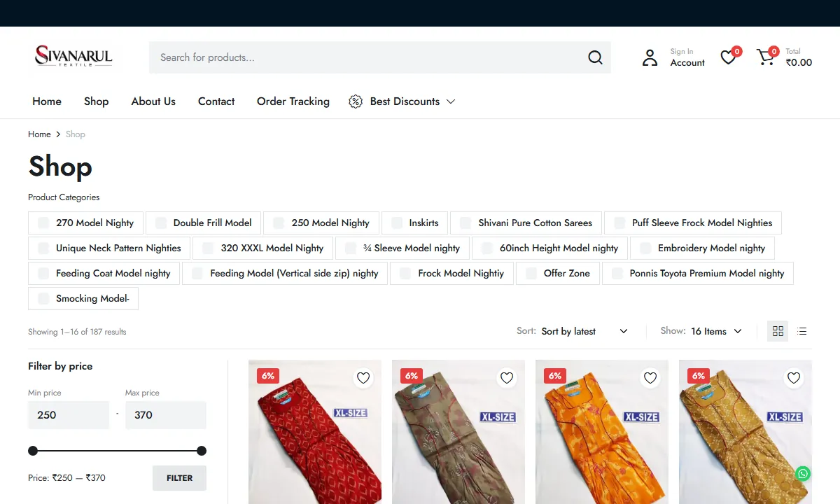Open Order Tracking from the menu
This screenshot has width=840, height=504.
tap(293, 101)
